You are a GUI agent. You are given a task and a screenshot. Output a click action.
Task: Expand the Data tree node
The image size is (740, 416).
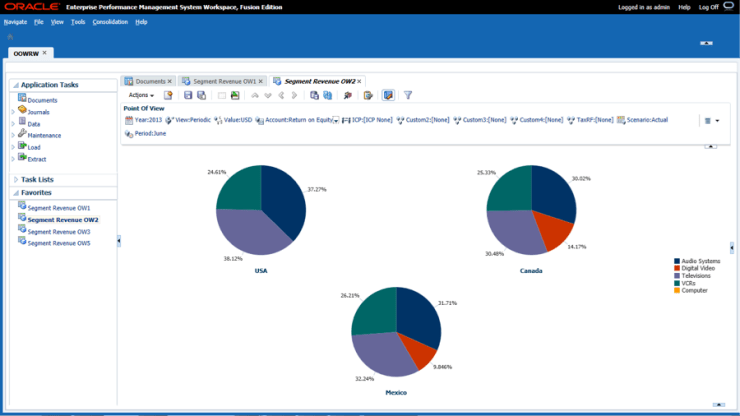(13, 123)
